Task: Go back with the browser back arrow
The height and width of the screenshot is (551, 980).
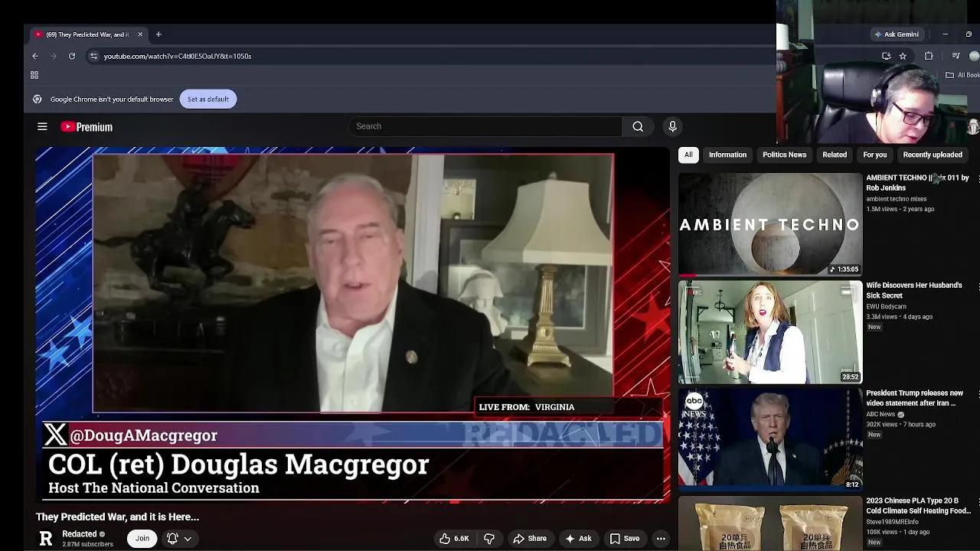Action: point(35,56)
